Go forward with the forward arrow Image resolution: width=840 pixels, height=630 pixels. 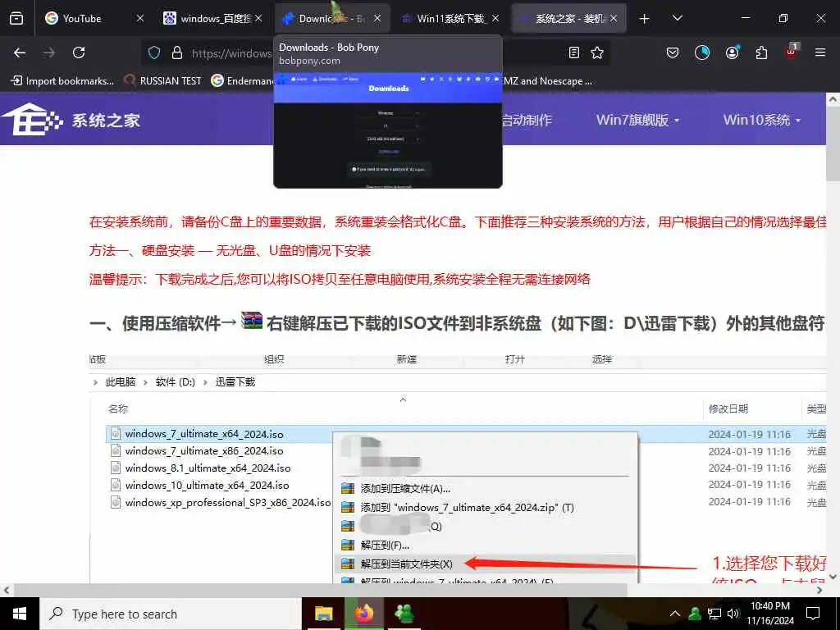[49, 52]
